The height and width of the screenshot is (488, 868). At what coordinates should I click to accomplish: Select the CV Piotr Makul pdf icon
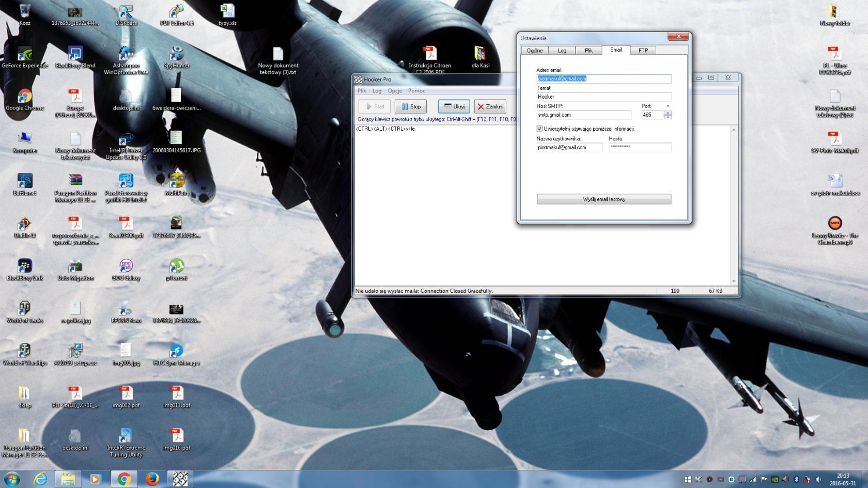coord(834,142)
